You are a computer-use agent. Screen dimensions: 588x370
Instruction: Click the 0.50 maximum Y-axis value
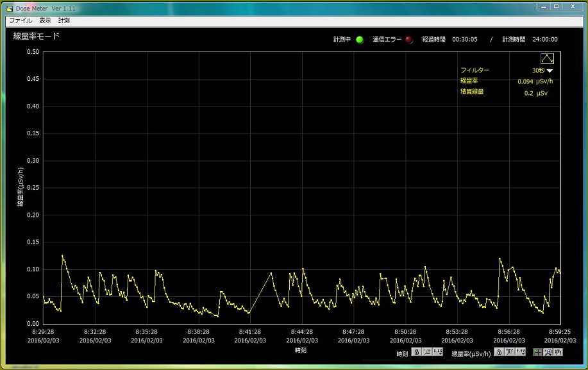tap(33, 52)
